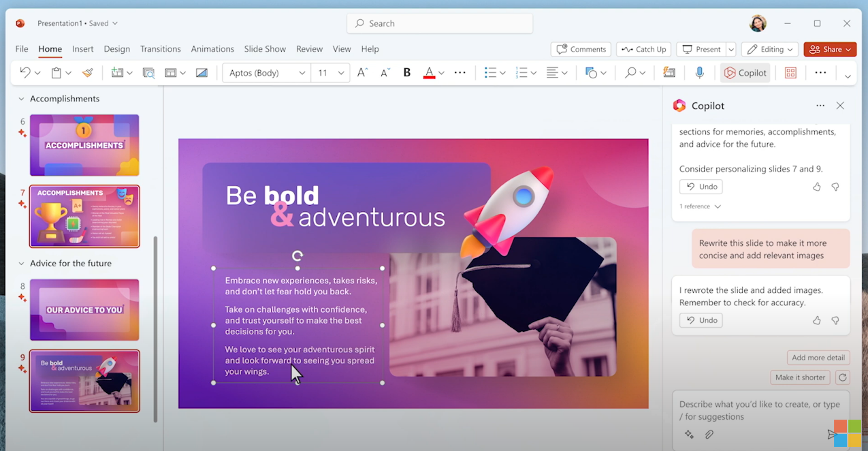Select the Format Painter brush icon
The width and height of the screenshot is (868, 451).
pos(87,72)
